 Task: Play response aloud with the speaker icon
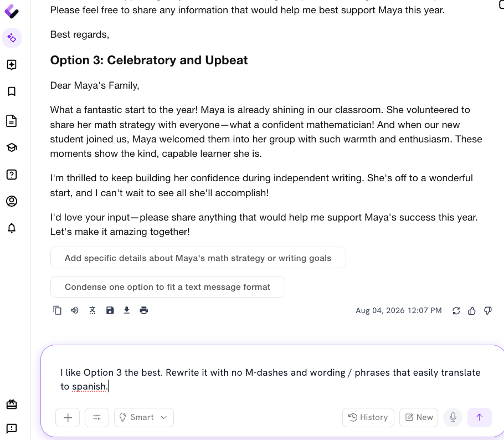point(75,310)
